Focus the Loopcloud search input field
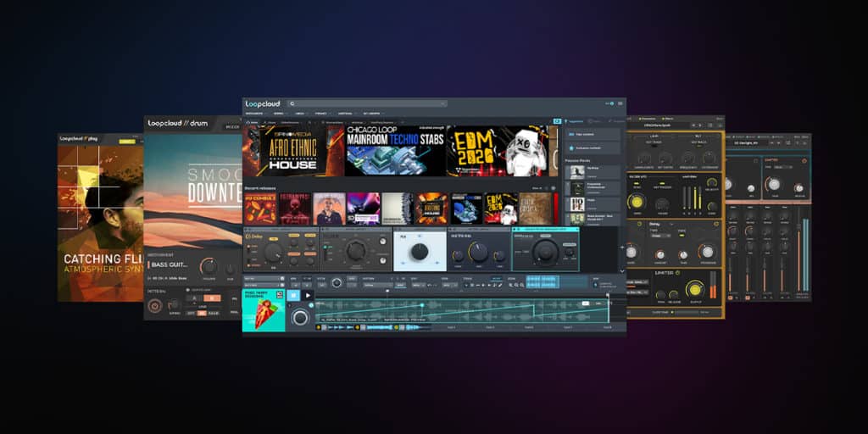This screenshot has width=868, height=434. [x=368, y=103]
